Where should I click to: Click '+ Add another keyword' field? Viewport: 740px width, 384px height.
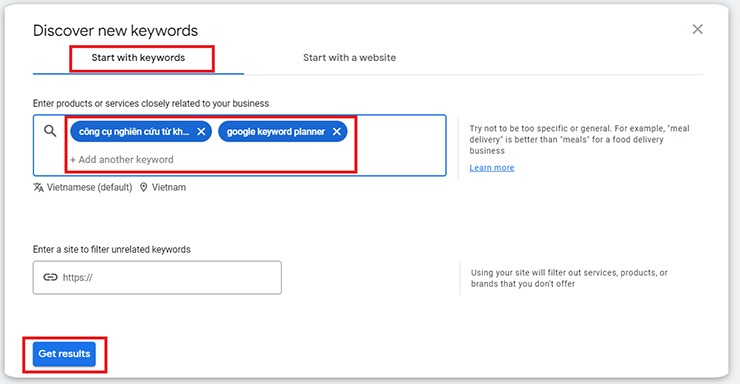pos(122,159)
